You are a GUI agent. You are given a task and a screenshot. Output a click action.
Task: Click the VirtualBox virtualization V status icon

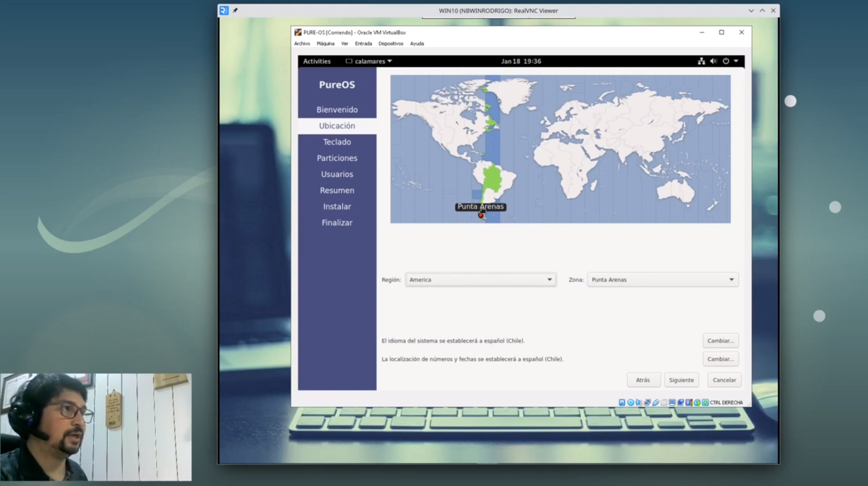pyautogui.click(x=689, y=402)
